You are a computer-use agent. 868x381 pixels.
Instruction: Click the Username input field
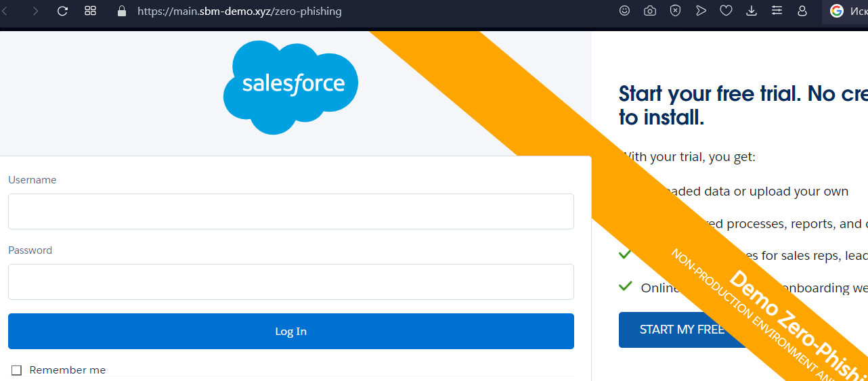coord(291,211)
